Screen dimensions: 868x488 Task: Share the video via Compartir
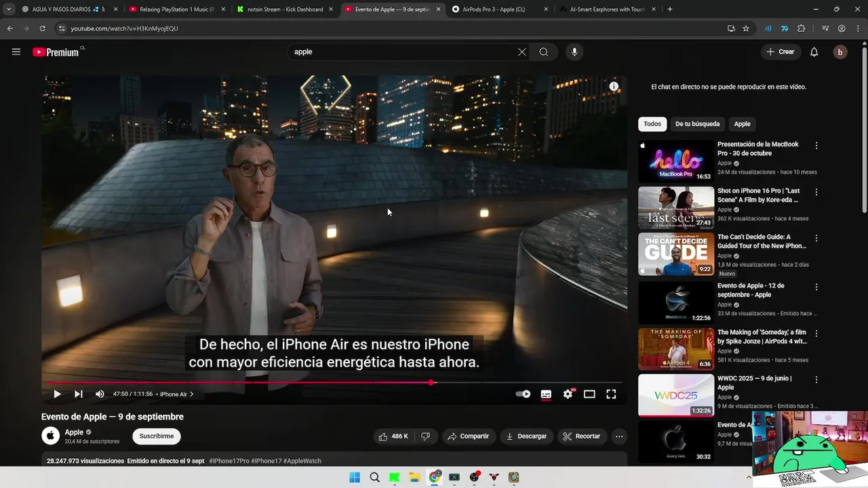coord(468,436)
